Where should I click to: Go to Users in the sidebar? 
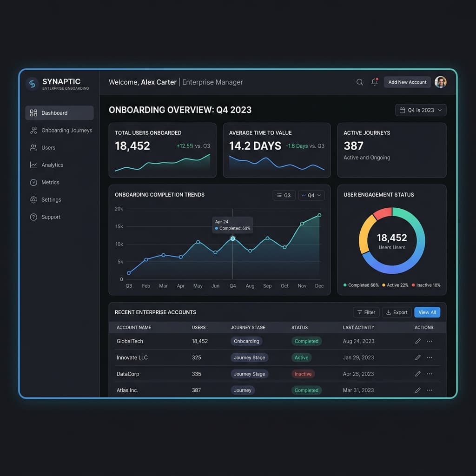click(42, 147)
